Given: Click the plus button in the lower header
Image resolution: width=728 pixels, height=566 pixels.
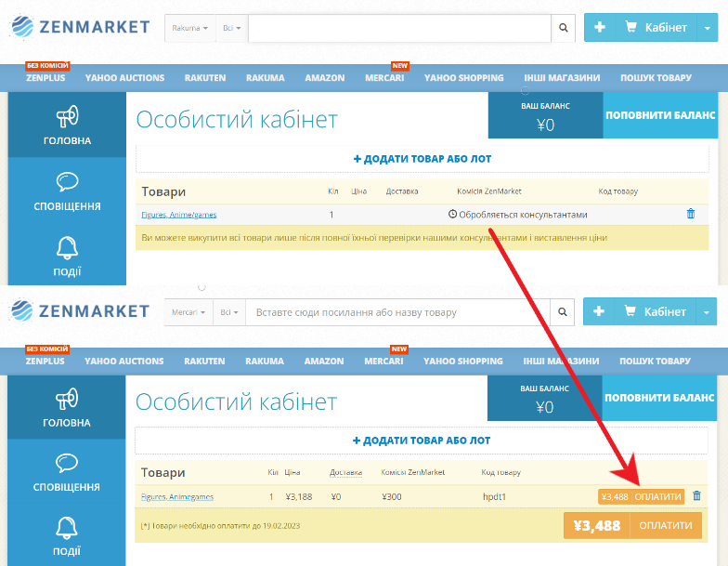Looking at the screenshot, I should pos(598,311).
